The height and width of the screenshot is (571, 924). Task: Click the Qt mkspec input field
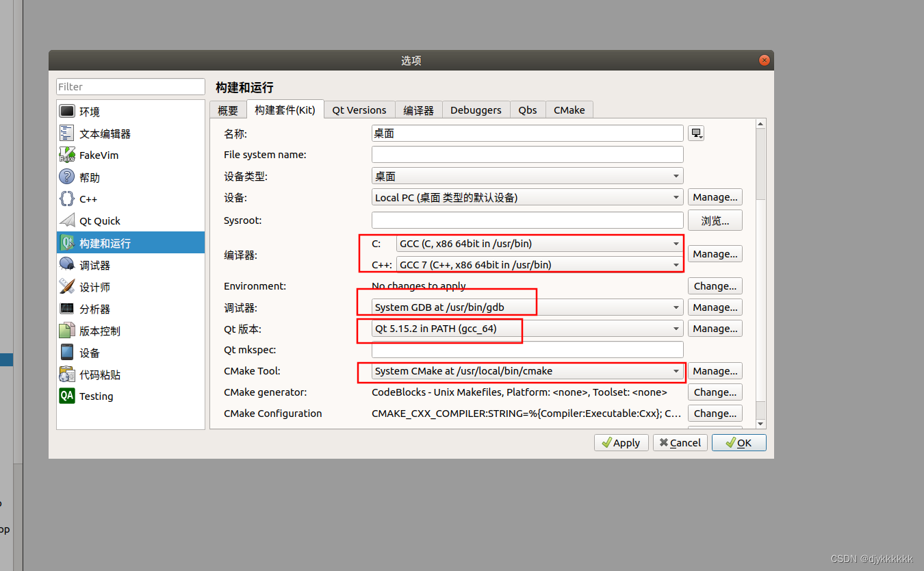click(x=528, y=350)
